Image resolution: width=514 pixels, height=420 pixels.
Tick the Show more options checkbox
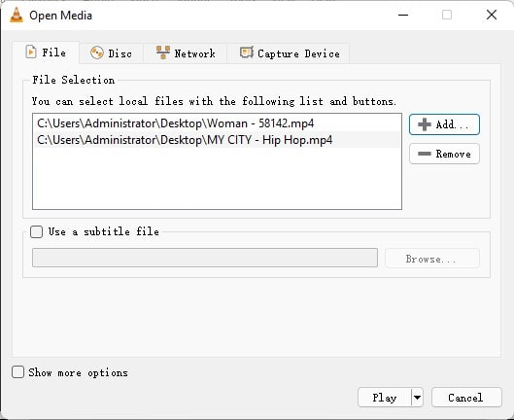[18, 372]
